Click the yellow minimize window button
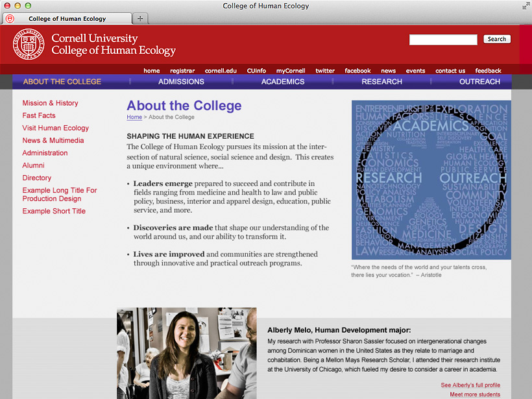532x399 pixels. pyautogui.click(x=18, y=6)
